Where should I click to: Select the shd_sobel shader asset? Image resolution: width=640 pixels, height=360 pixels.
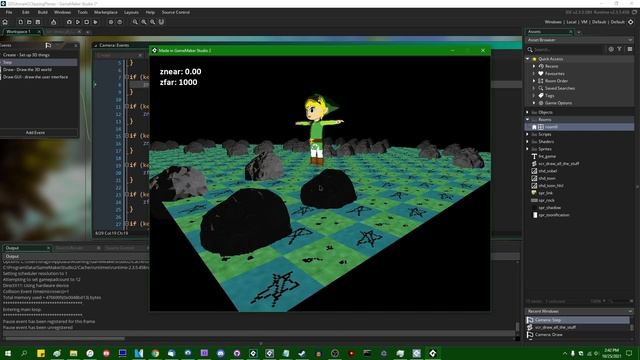tap(547, 171)
